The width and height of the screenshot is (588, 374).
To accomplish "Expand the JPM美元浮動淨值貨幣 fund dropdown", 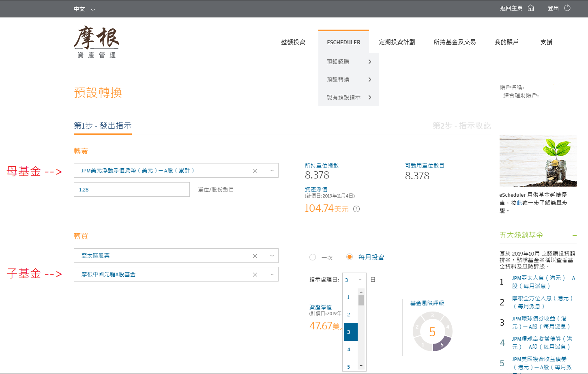I will click(x=272, y=171).
